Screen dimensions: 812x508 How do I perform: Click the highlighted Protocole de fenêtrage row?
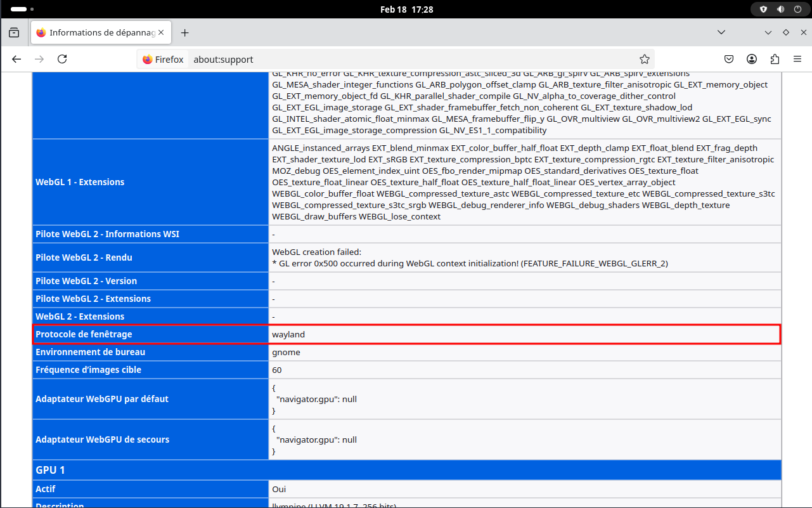click(406, 334)
